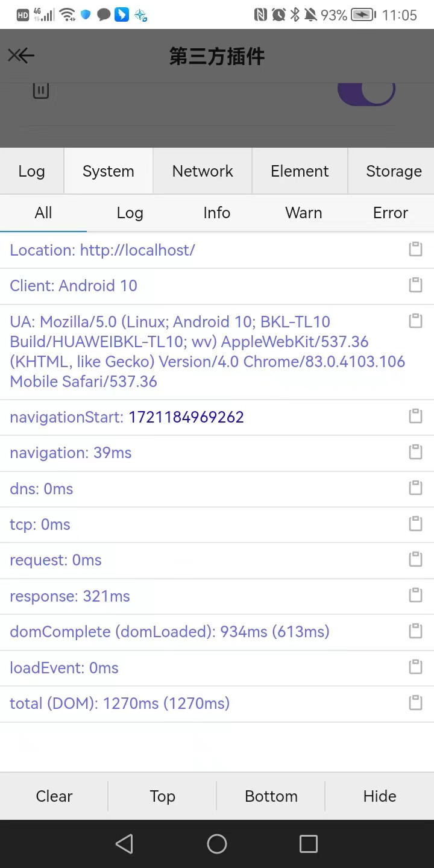Copy the domComplete entry
This screenshot has height=868, width=434.
pos(415,631)
